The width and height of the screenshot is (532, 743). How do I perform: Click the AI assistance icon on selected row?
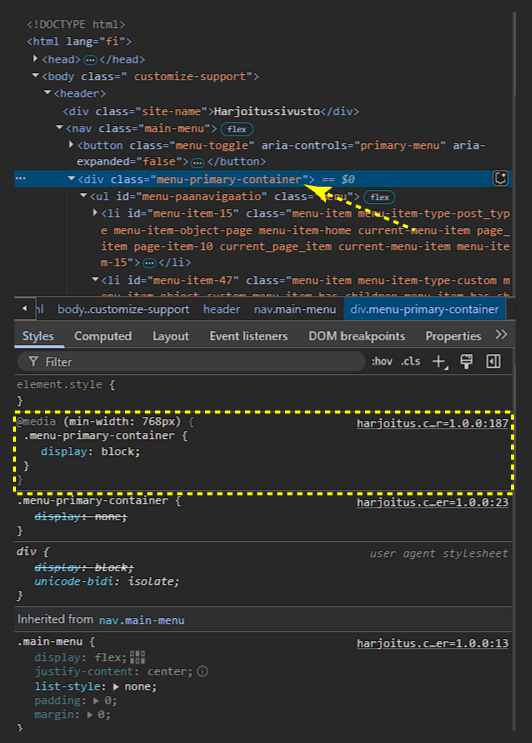click(x=500, y=179)
